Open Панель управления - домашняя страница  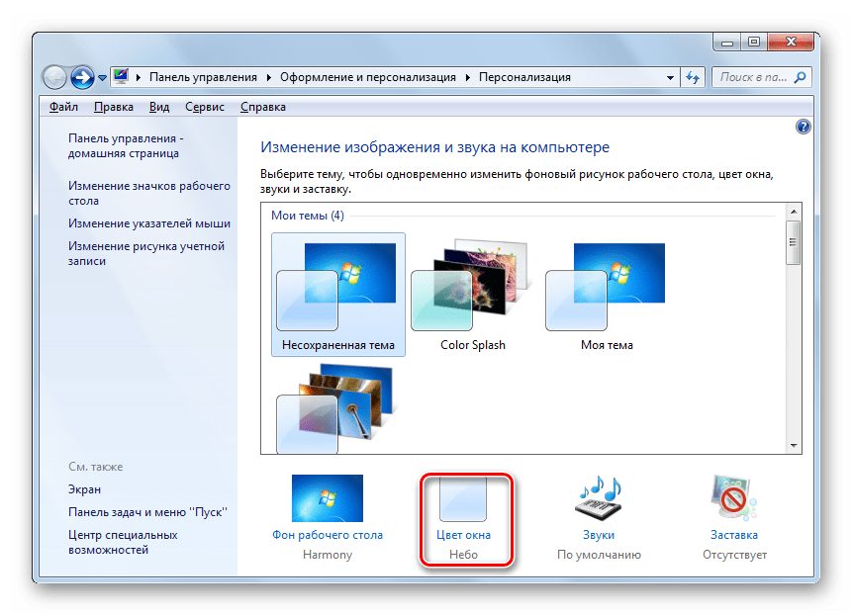pos(126,145)
